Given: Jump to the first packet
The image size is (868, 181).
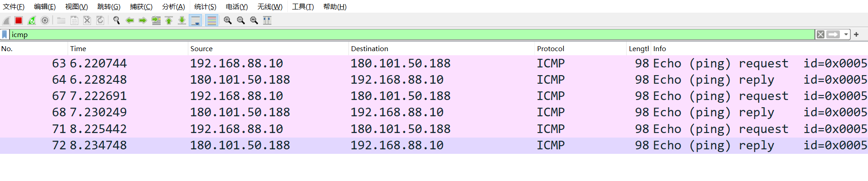Looking at the screenshot, I should coord(169,20).
